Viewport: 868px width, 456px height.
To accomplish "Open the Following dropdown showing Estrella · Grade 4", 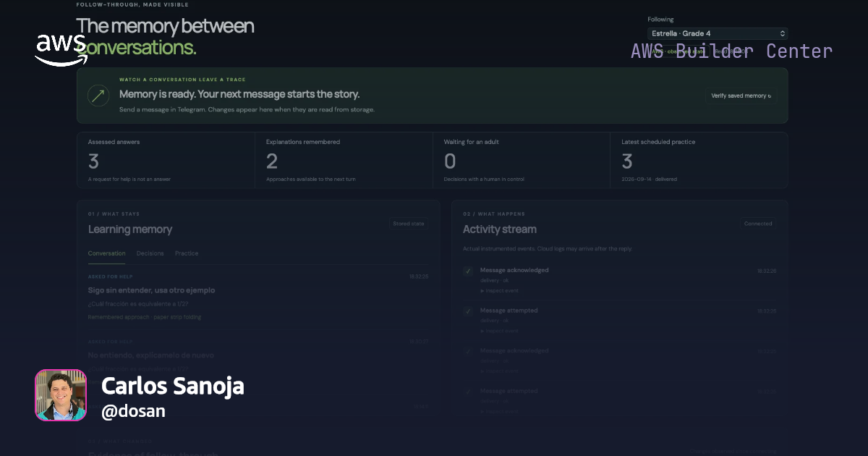I will (718, 33).
